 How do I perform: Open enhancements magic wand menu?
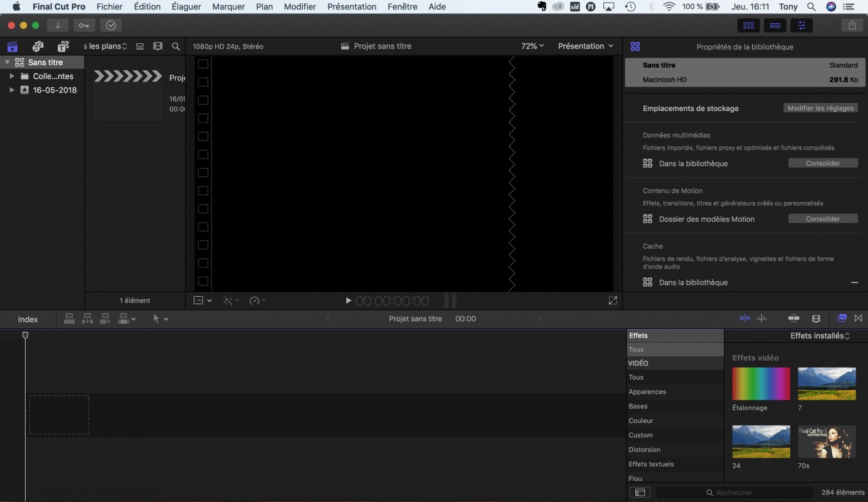[x=231, y=301]
